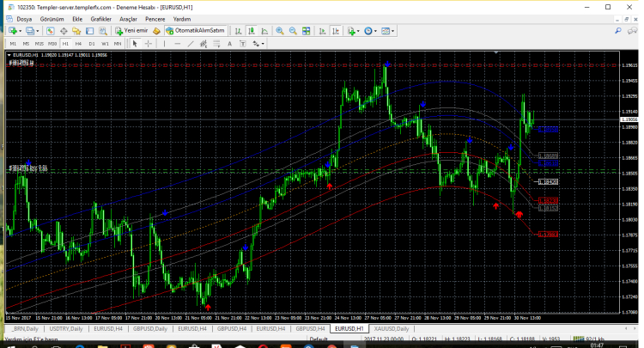This screenshot has width=644, height=348.
Task: Open the Templates icon
Action: [386, 31]
